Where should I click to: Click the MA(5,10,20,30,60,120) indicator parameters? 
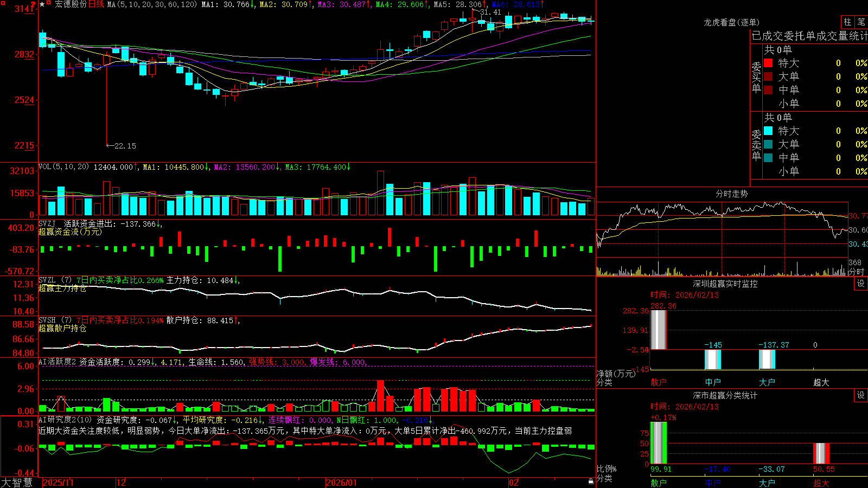[151, 4]
